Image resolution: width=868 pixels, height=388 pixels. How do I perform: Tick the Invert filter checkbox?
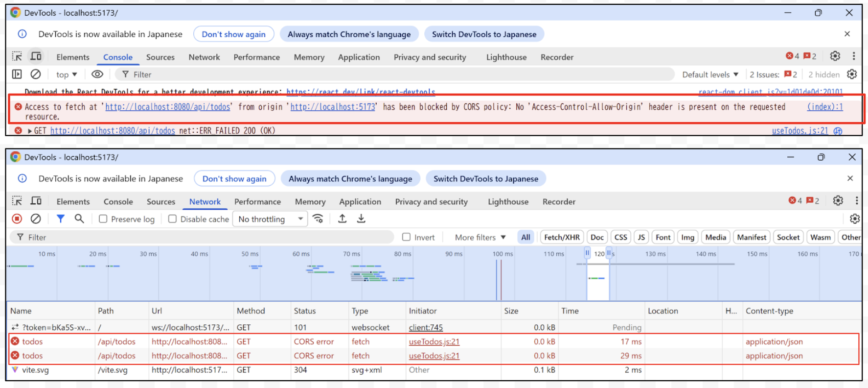click(406, 237)
